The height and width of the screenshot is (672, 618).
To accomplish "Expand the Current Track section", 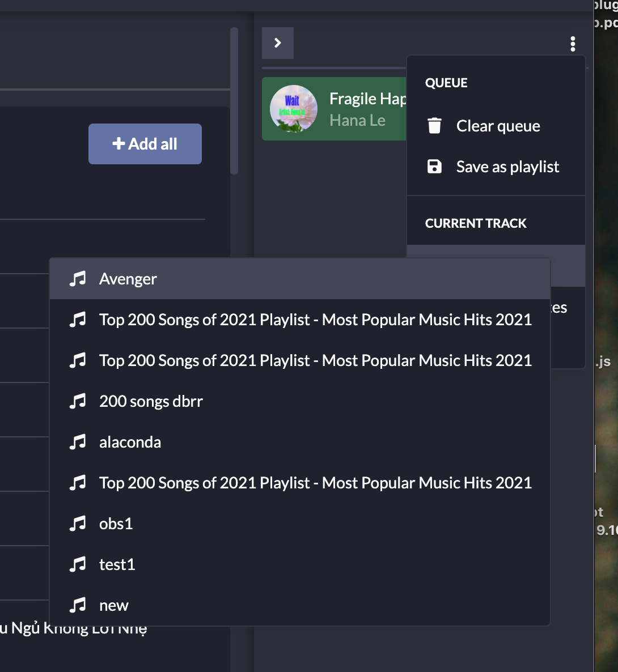I will click(476, 223).
